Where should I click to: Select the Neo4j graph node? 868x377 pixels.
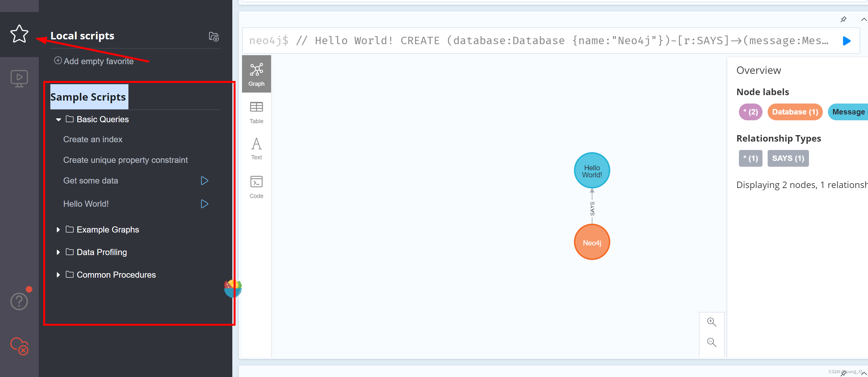point(592,243)
